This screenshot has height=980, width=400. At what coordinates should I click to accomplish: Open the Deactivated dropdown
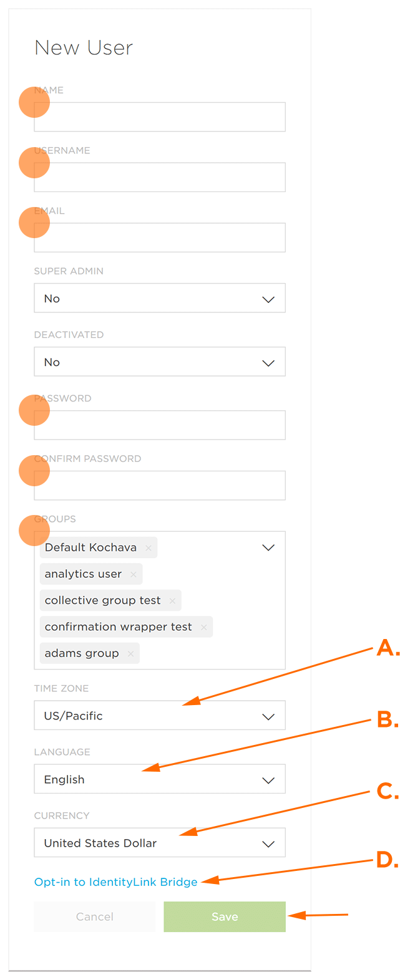[x=160, y=362]
